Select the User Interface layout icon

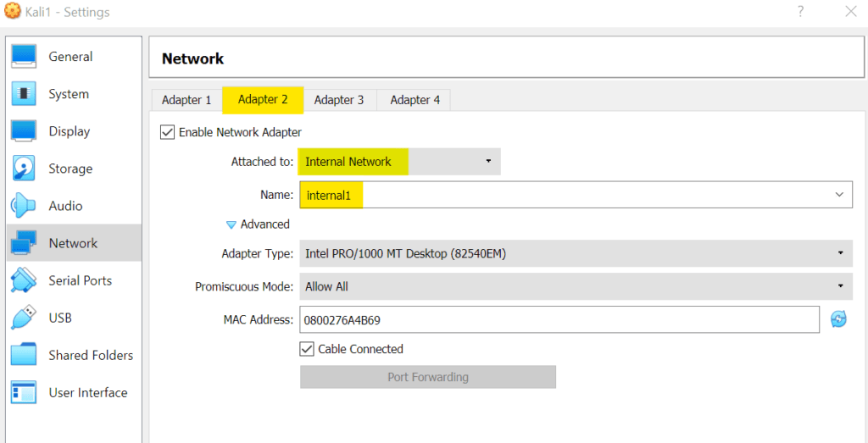tap(23, 393)
